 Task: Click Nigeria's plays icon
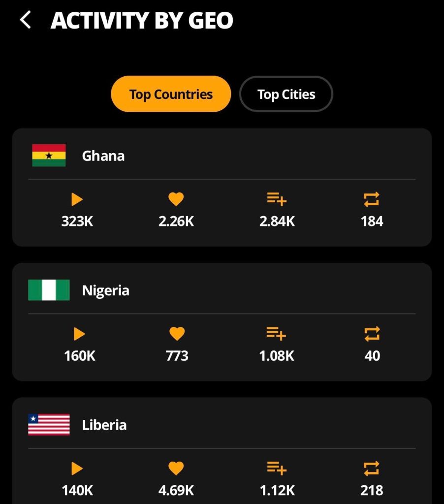79,334
